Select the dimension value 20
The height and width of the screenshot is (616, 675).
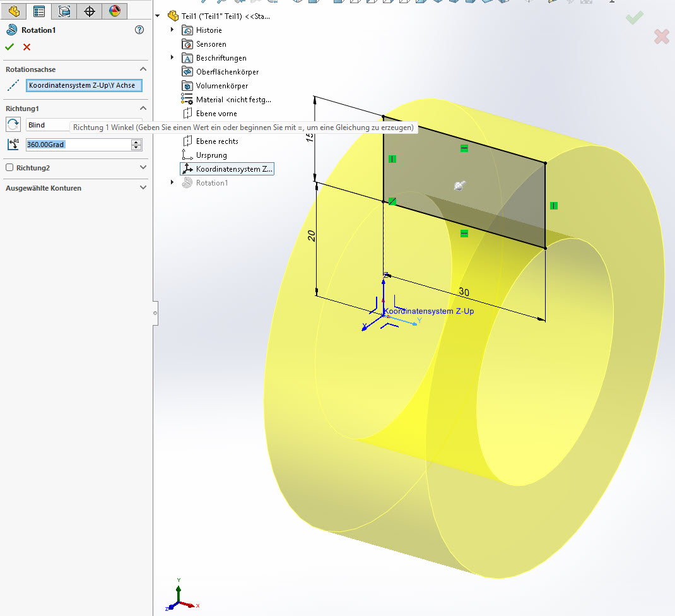[x=311, y=235]
